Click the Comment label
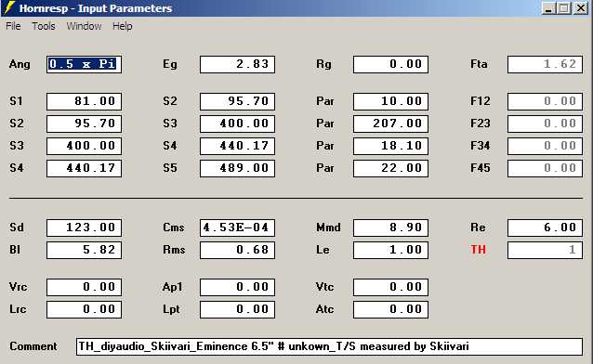The image size is (593, 364). coord(33,346)
